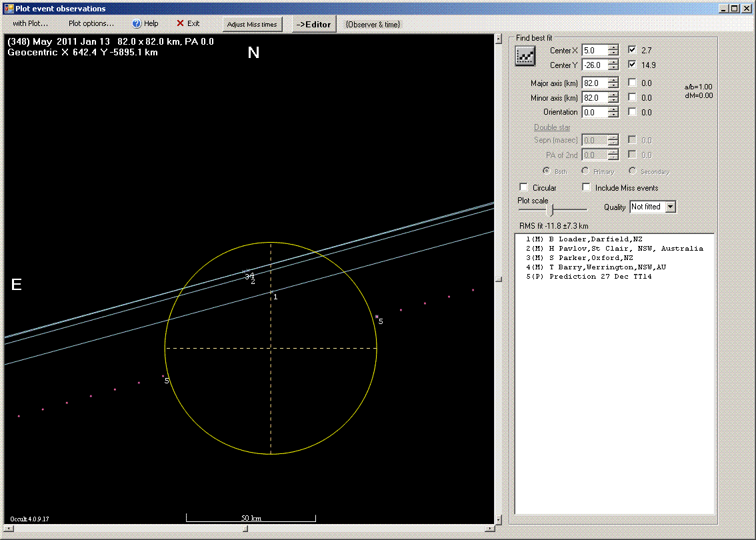Image resolution: width=756 pixels, height=540 pixels.
Task: Click the RMS fit value text
Action: click(553, 225)
